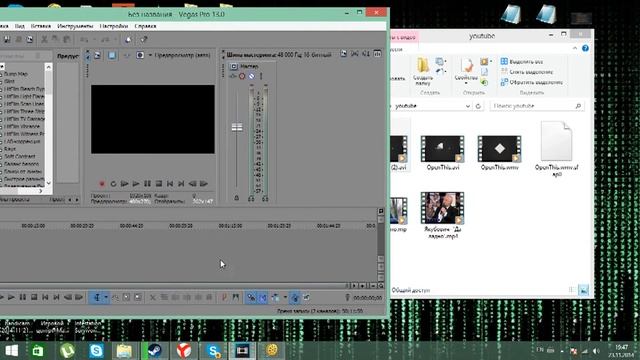Click the Refresh button beside the address bar
This screenshot has height=360, width=640.
478,106
